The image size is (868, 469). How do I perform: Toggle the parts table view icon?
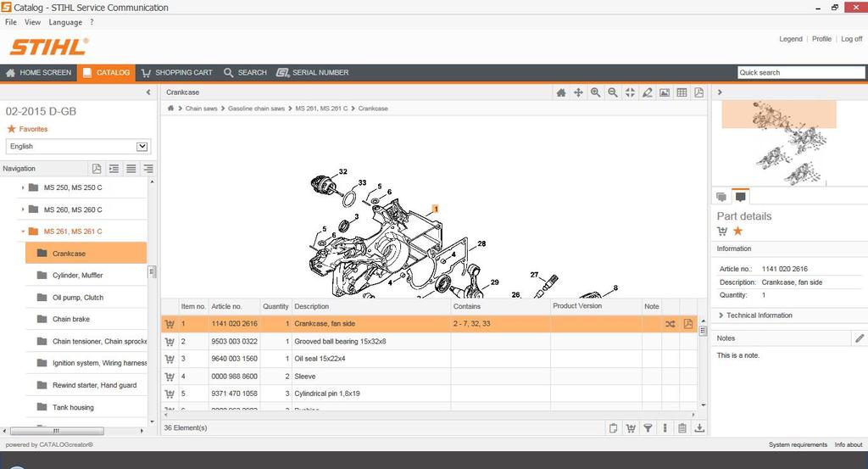click(682, 92)
